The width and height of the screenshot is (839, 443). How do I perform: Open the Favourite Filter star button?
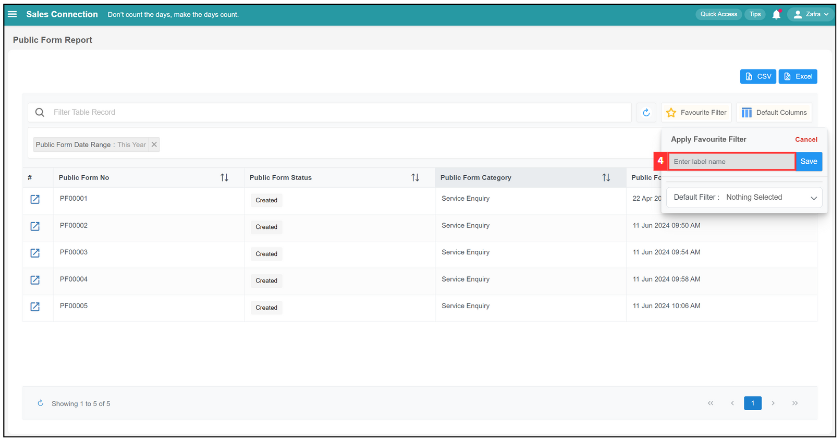coord(696,112)
